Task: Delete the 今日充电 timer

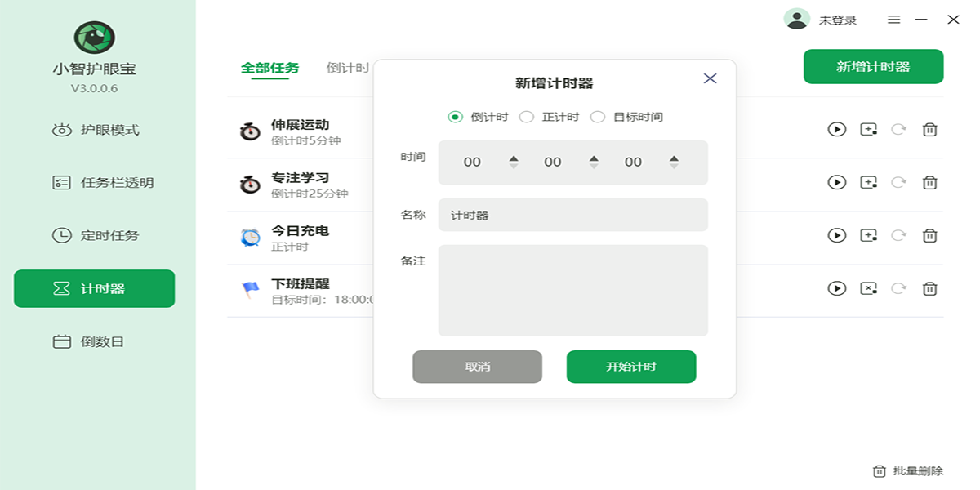Action: [929, 235]
